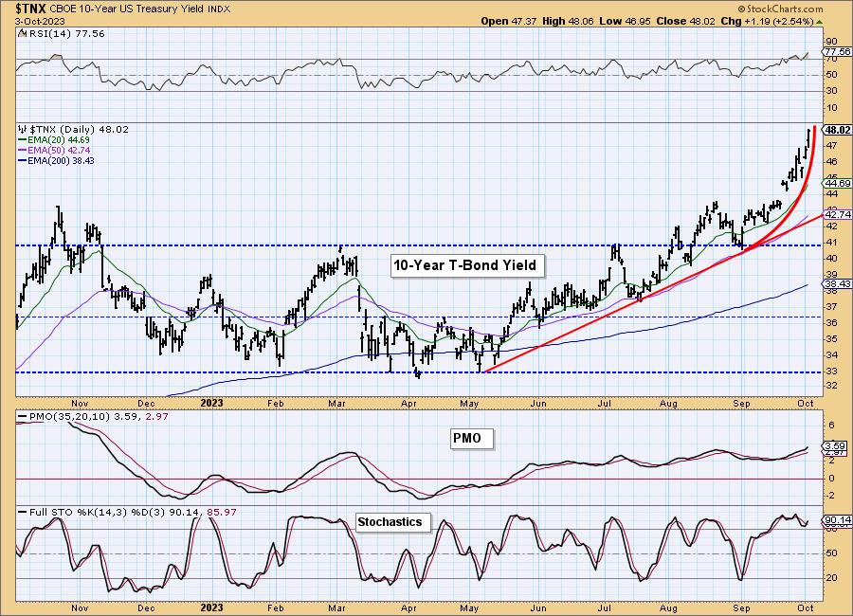Viewport: 853px width, 616px height.
Task: Click the blue EMA(200) 38.43 legend entry
Action: pos(57,160)
